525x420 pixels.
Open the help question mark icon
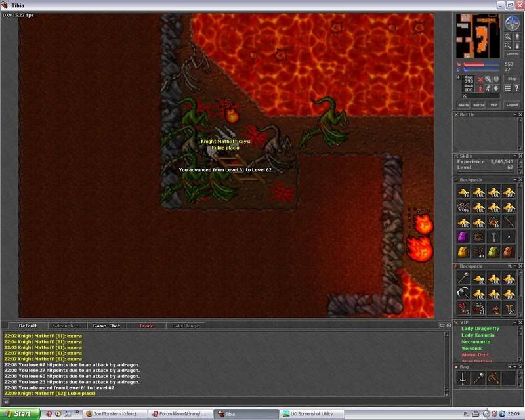516,88
